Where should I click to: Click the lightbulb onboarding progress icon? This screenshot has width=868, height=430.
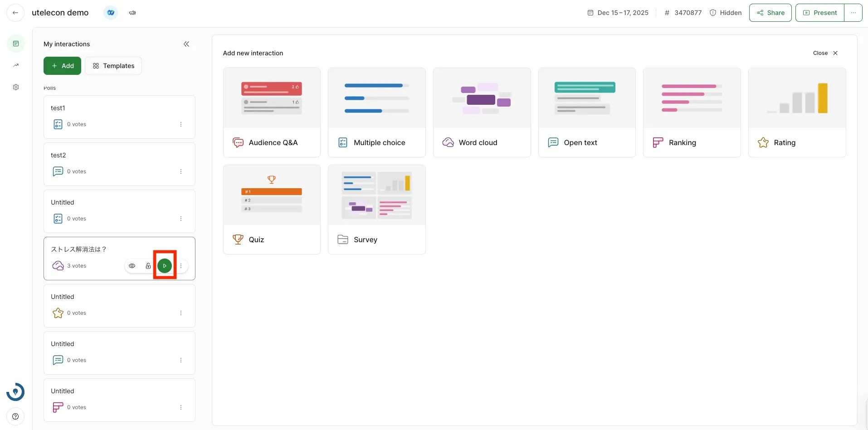coord(15,392)
